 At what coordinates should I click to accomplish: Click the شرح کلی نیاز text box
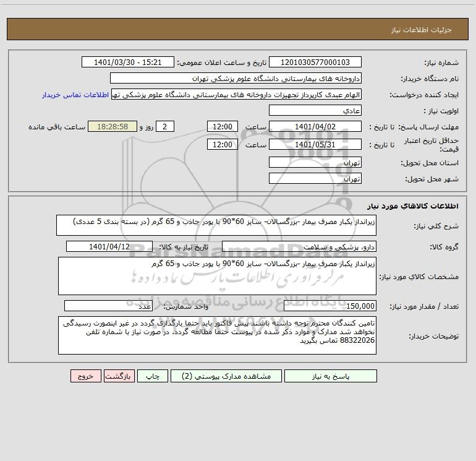216,225
